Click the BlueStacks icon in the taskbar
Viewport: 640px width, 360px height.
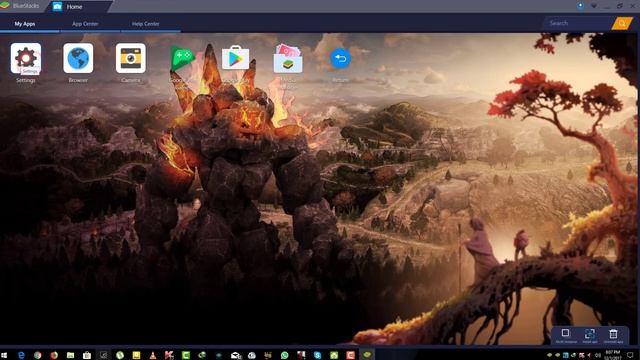(x=367, y=356)
